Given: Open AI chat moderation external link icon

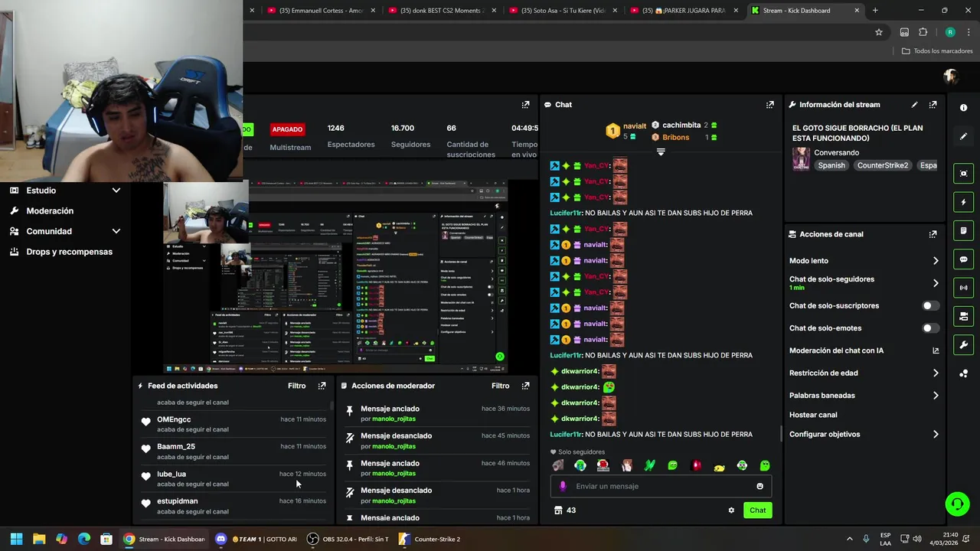Looking at the screenshot, I should pos(936,350).
